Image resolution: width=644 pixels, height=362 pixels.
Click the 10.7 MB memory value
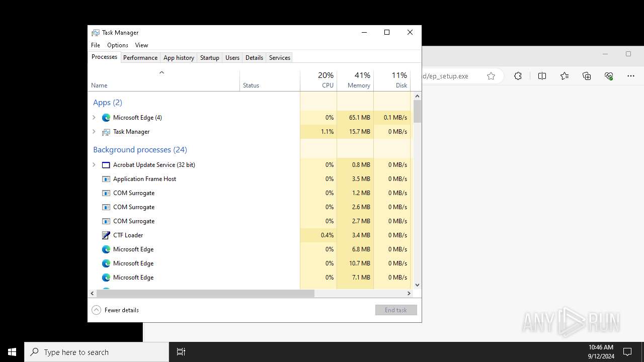click(359, 263)
